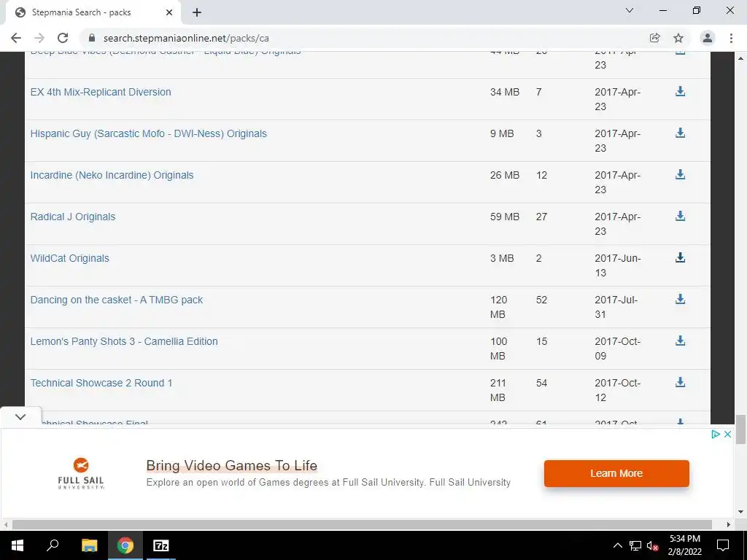
Task: Click Bring Video Games To Life headline
Action: [231, 465]
